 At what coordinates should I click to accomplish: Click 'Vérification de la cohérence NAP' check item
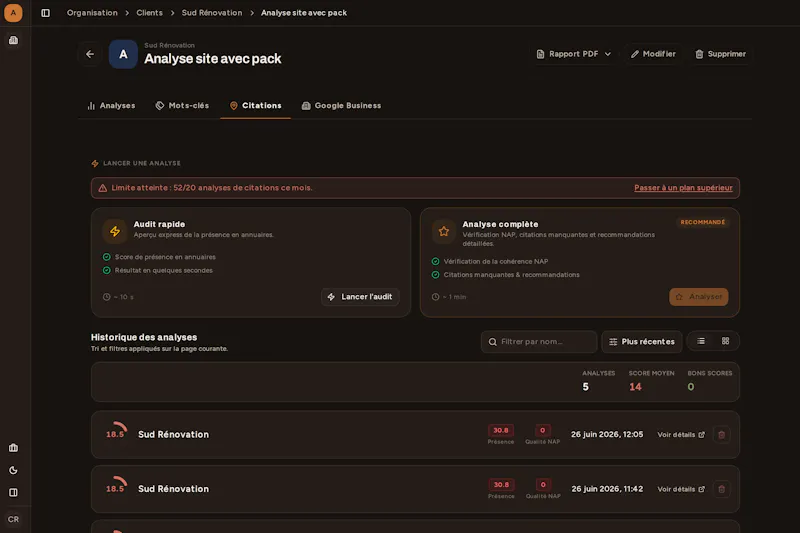tap(490, 261)
